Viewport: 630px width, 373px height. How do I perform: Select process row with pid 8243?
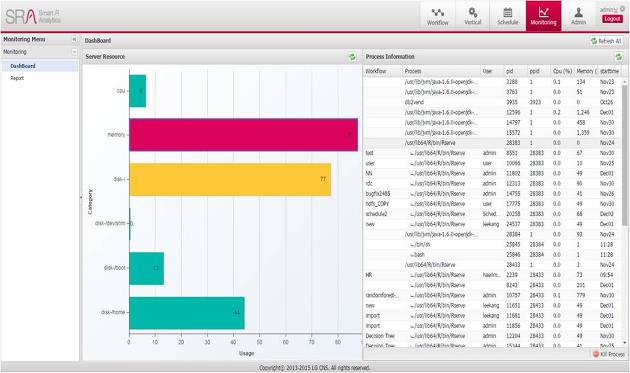tap(492, 285)
